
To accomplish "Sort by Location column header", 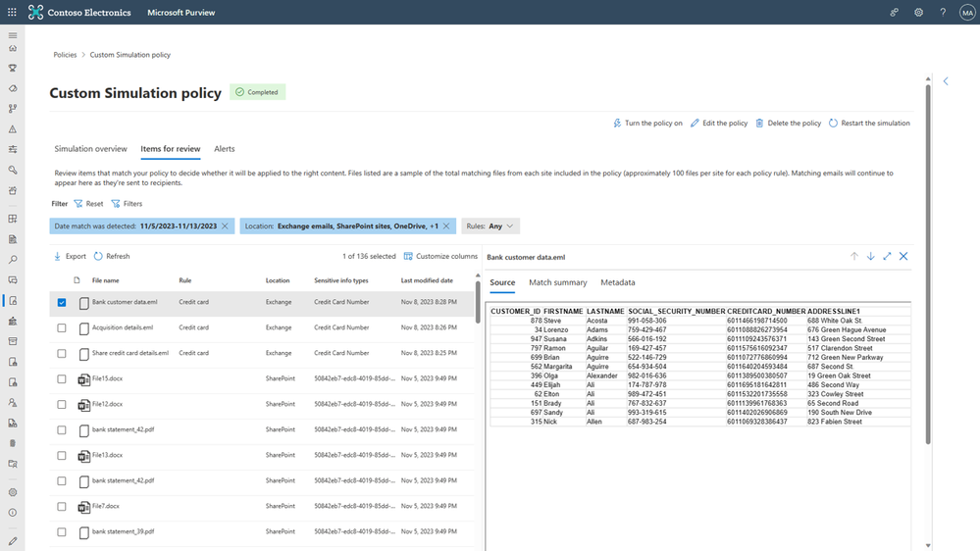I will coord(278,280).
